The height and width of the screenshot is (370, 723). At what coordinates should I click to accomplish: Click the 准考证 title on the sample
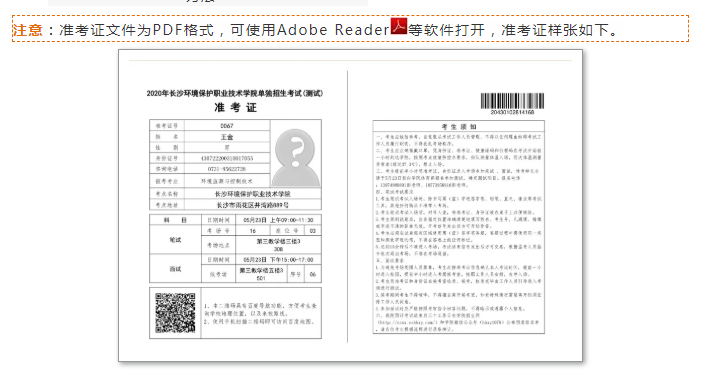pyautogui.click(x=235, y=107)
